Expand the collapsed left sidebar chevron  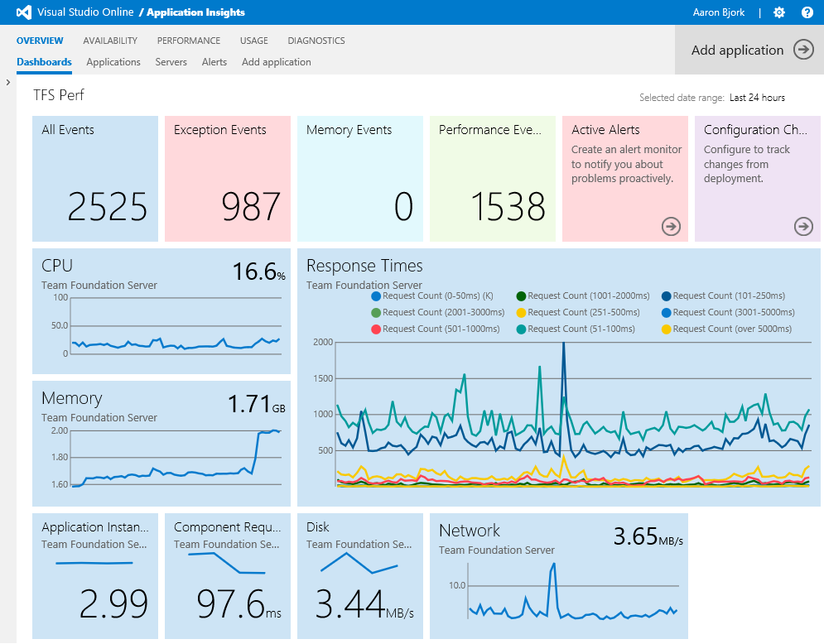point(8,82)
